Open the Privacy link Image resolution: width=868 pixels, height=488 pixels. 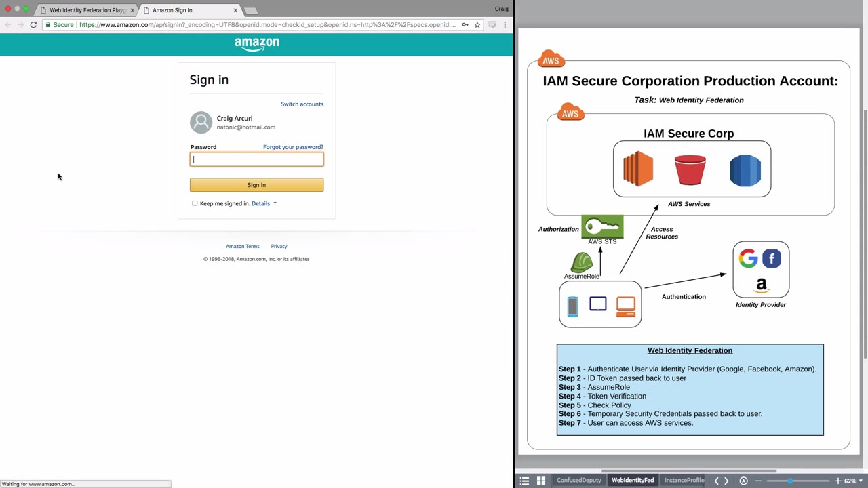coord(279,247)
